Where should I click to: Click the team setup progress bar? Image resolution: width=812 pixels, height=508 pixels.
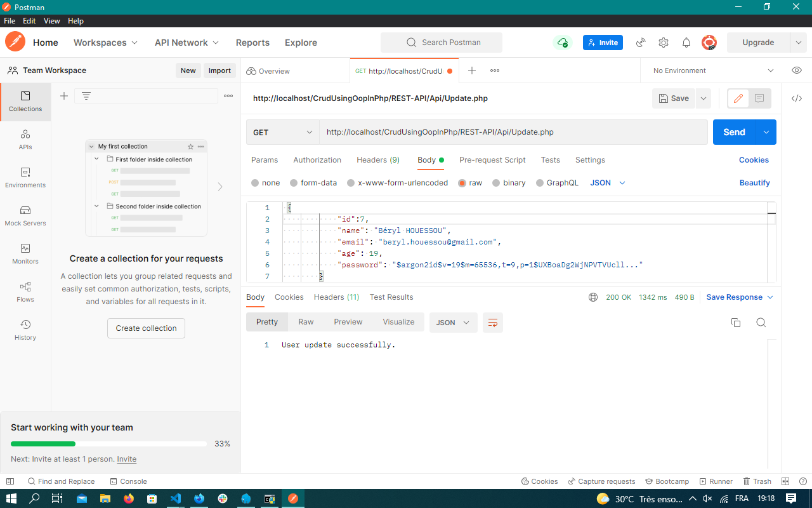(108, 444)
